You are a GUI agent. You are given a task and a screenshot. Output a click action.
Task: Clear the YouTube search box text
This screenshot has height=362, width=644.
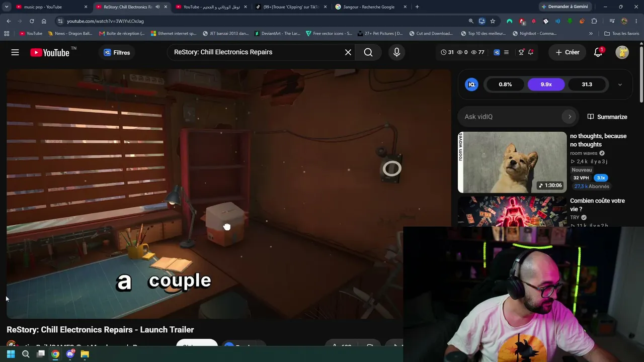point(348,52)
